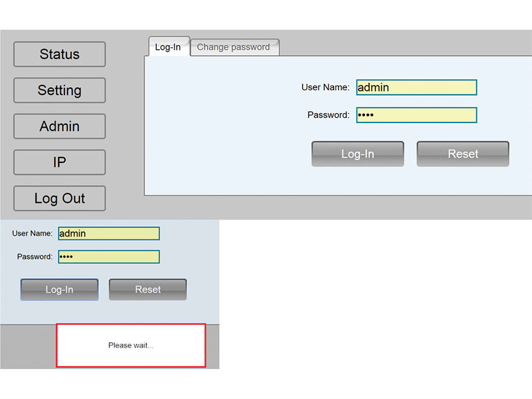Image resolution: width=532 pixels, height=399 pixels.
Task: Switch to the Change password tab
Action: click(233, 47)
